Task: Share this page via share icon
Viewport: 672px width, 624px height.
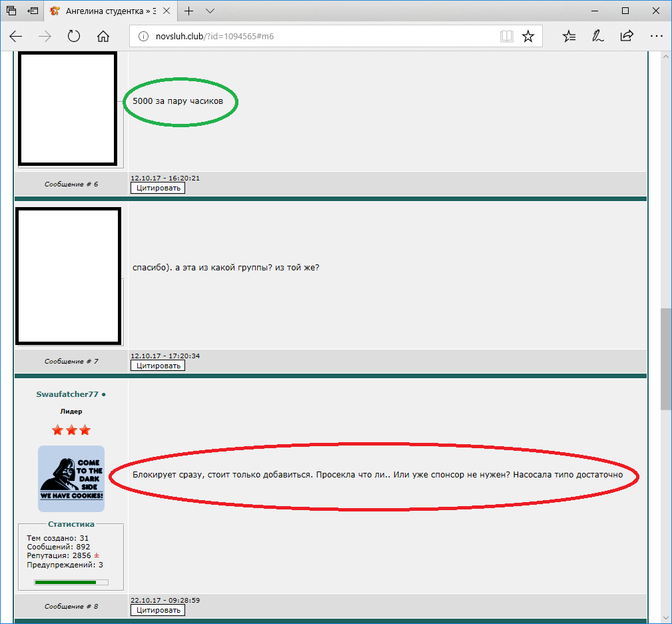Action: click(x=627, y=37)
